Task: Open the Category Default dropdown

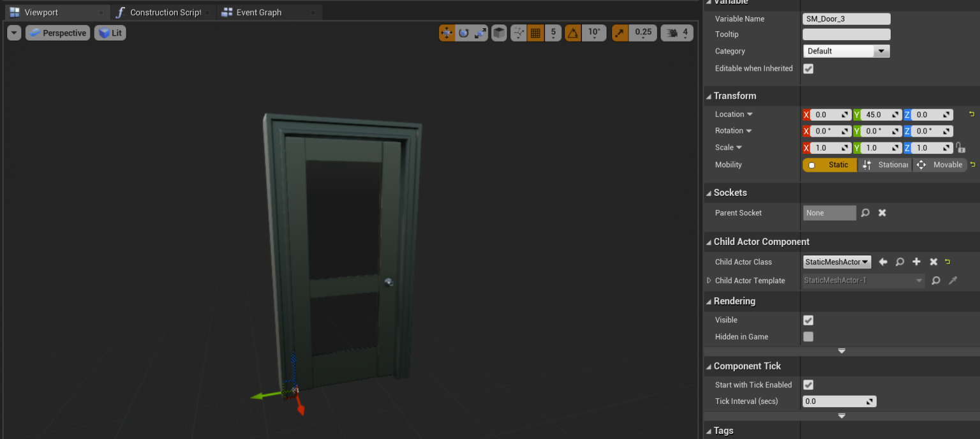Action: point(846,51)
